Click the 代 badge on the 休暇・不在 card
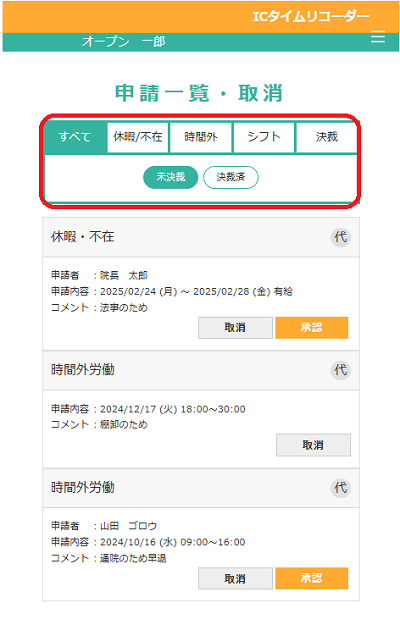This screenshot has width=400, height=625. (340, 237)
